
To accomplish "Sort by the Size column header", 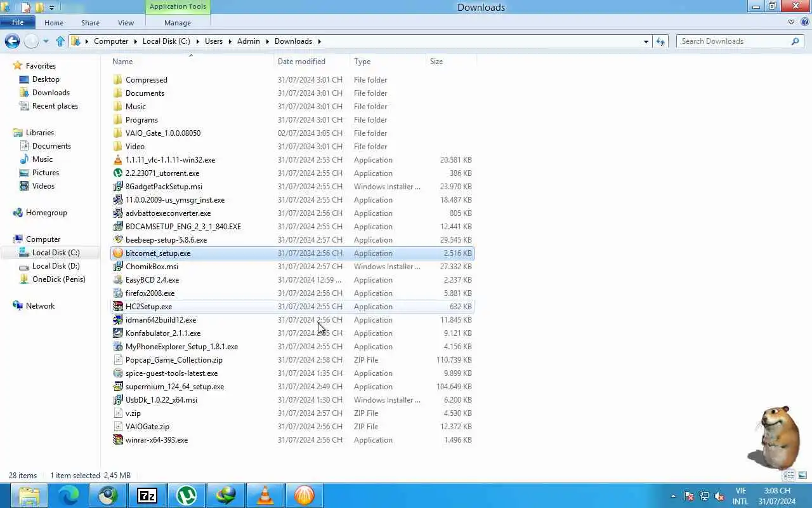I will (x=451, y=62).
